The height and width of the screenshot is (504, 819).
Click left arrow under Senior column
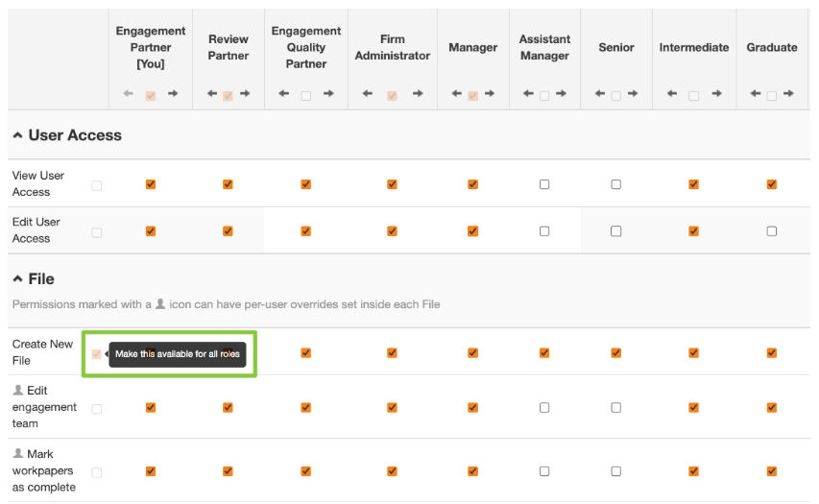[x=599, y=94]
